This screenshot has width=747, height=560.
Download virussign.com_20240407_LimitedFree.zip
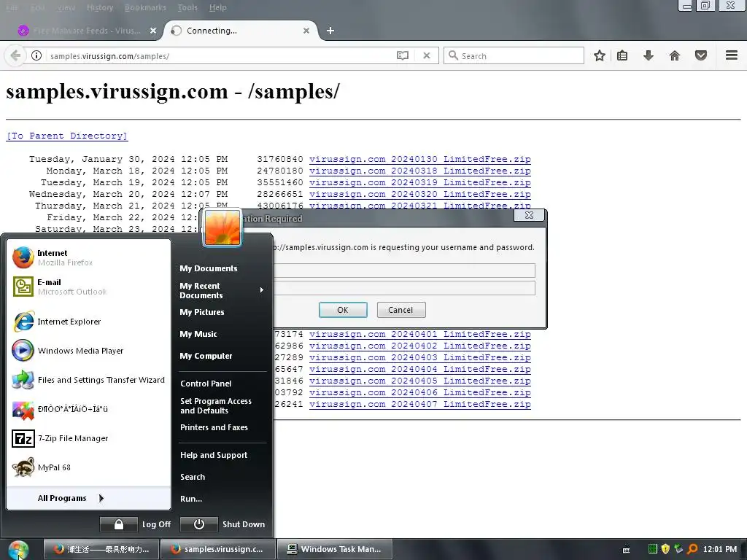click(419, 404)
